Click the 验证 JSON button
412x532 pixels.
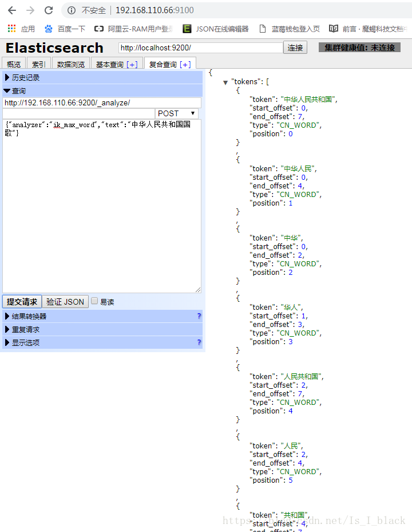[x=65, y=302]
